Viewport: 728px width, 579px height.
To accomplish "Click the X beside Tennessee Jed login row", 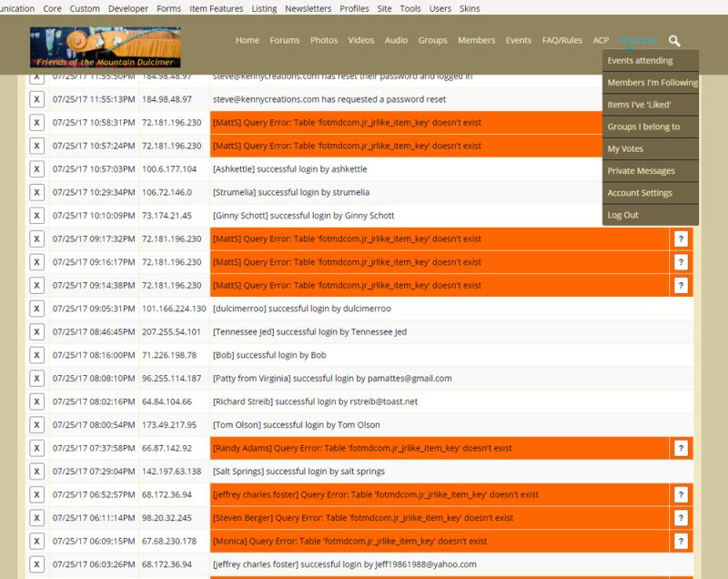I will [36, 332].
